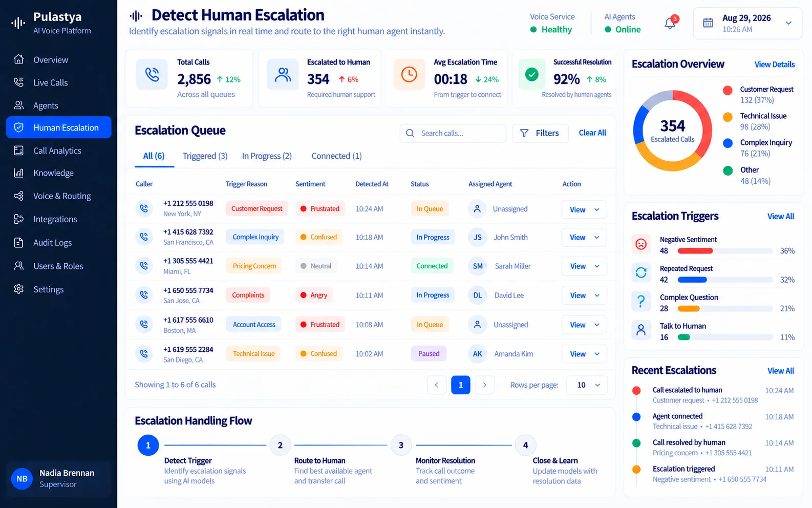The image size is (812, 508).
Task: Click the SM avatar for Sarah Miller
Action: (x=477, y=266)
